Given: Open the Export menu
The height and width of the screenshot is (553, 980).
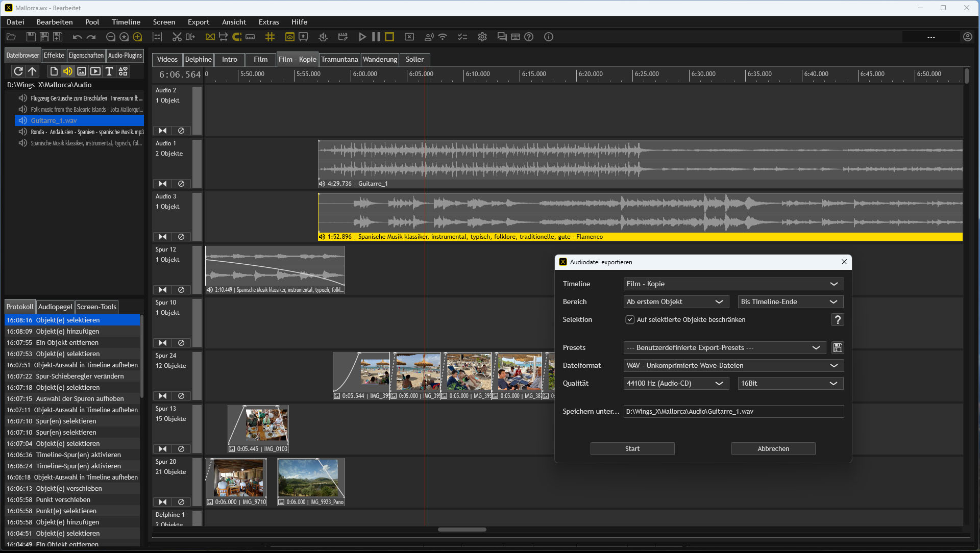Looking at the screenshot, I should [x=198, y=22].
